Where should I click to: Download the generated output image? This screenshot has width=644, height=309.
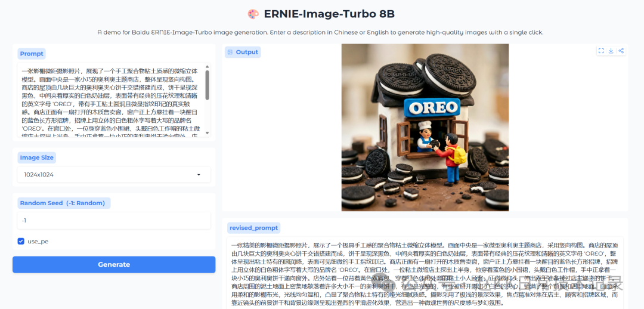coord(611,51)
